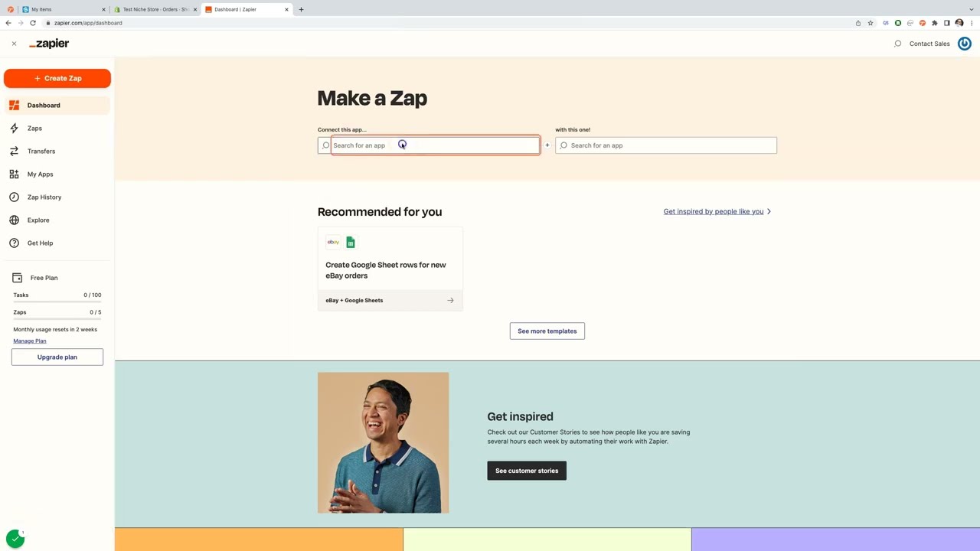Click magnifier icon in second app search
The height and width of the screenshot is (551, 980).
click(563, 145)
